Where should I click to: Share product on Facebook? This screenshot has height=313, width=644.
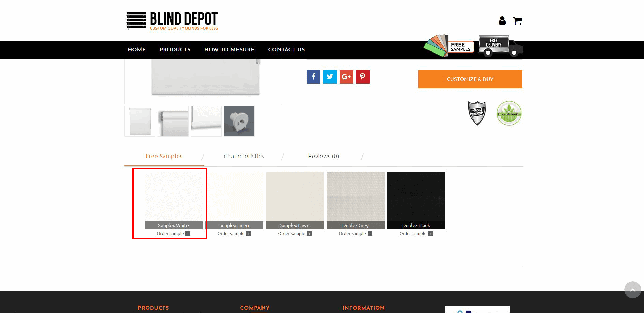click(313, 76)
